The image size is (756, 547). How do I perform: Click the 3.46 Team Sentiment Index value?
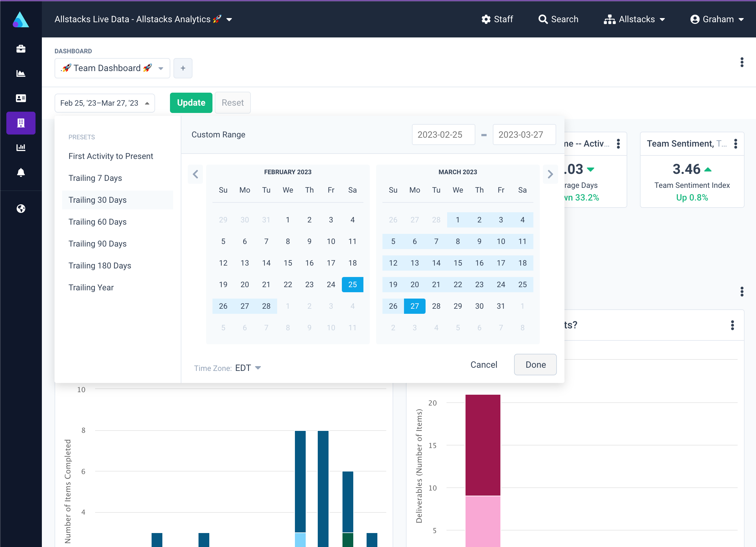pyautogui.click(x=686, y=169)
